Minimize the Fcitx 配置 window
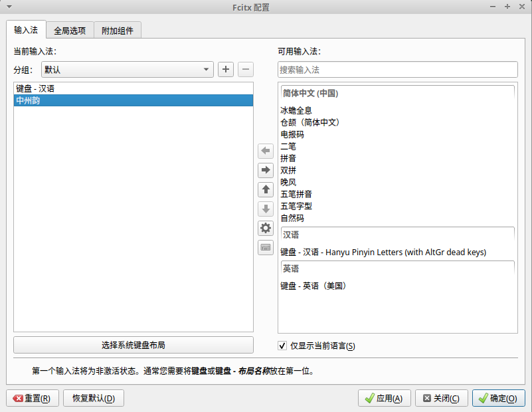 tap(493, 7)
